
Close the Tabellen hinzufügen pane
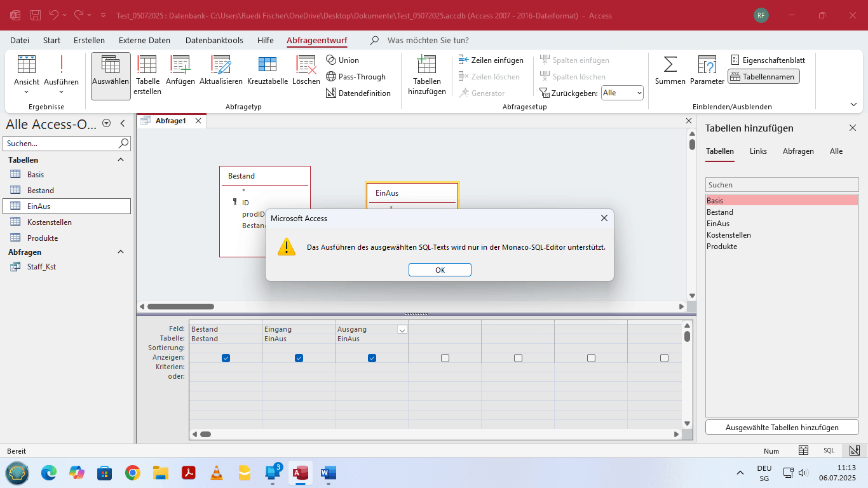[x=853, y=128]
